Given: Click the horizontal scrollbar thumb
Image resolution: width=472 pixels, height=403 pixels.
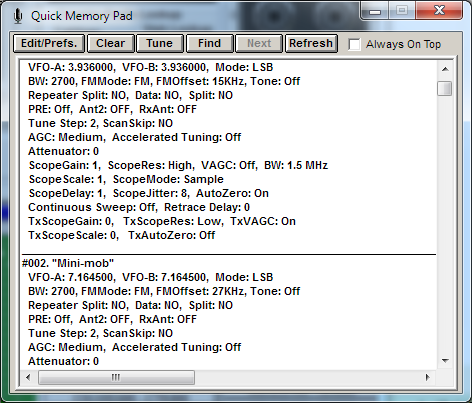Looking at the screenshot, I should click(116, 378).
